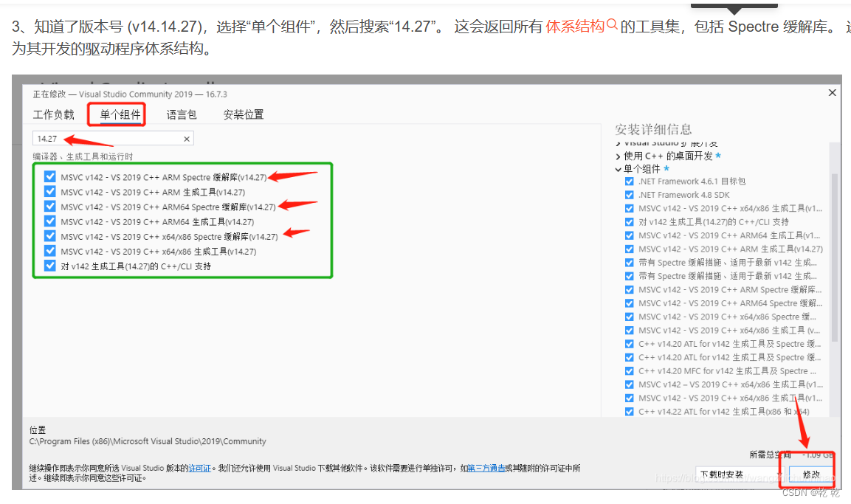Open the 第三方通告 link
The height and width of the screenshot is (504, 851).
(486, 468)
